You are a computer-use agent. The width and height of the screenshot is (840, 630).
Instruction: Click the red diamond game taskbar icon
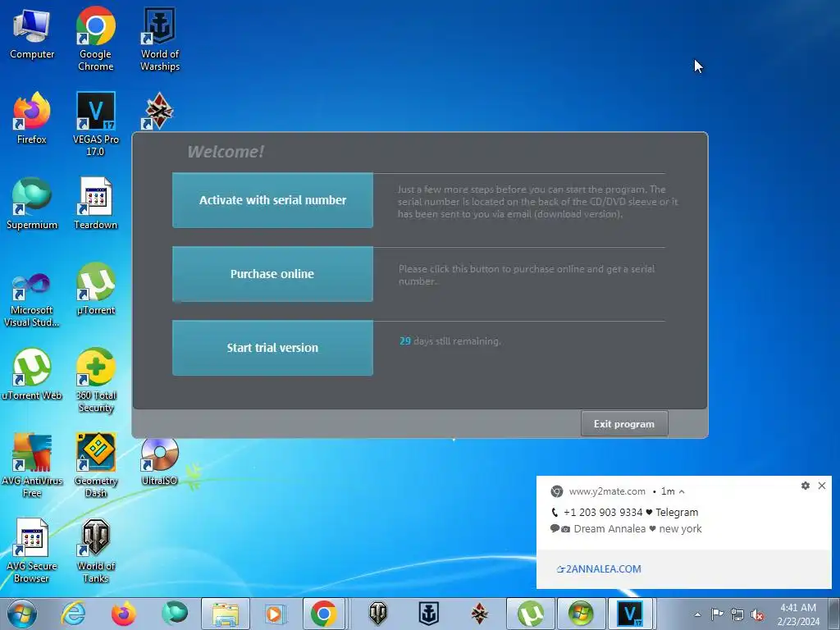[x=479, y=614]
